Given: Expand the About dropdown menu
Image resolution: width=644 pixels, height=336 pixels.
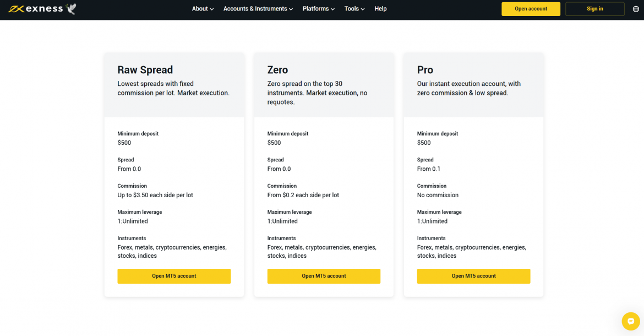Looking at the screenshot, I should pos(203,9).
